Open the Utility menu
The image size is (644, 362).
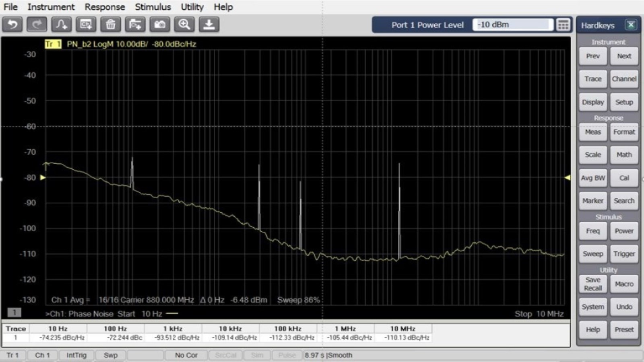point(192,7)
